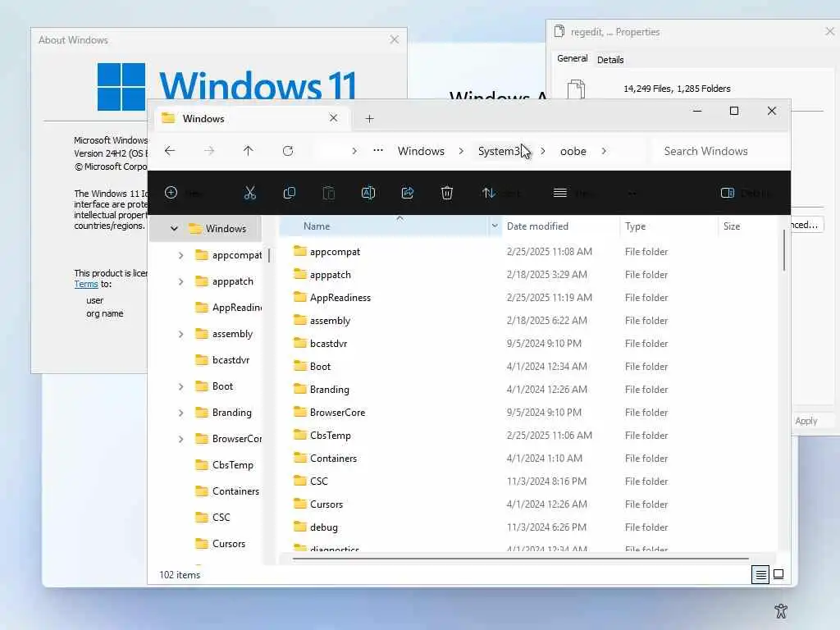Show hidden breadcrumb path with ellipsis
The height and width of the screenshot is (630, 840).
[378, 151]
